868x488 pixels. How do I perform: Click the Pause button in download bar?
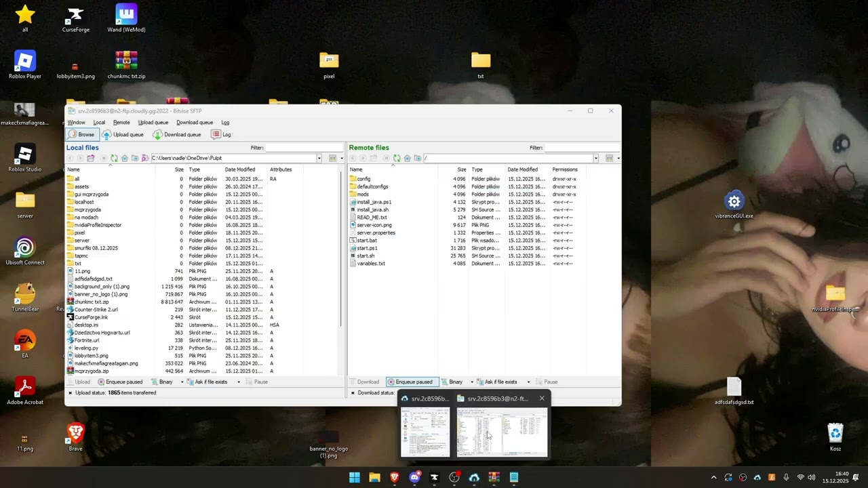tap(546, 382)
